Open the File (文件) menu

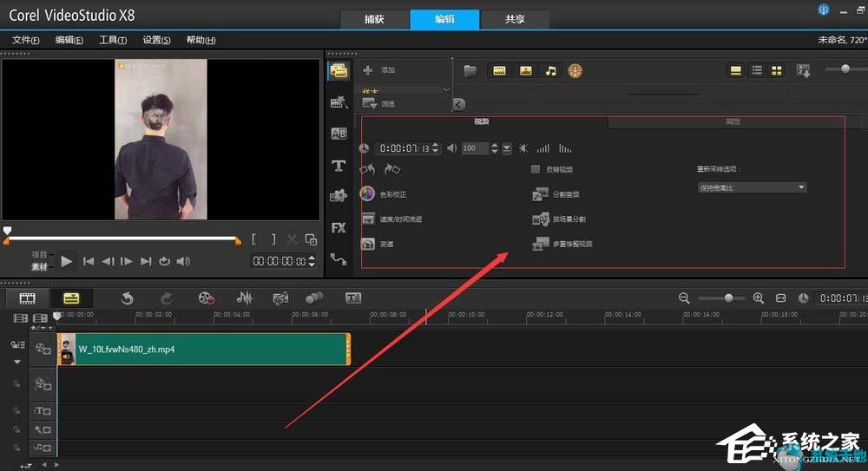point(25,40)
